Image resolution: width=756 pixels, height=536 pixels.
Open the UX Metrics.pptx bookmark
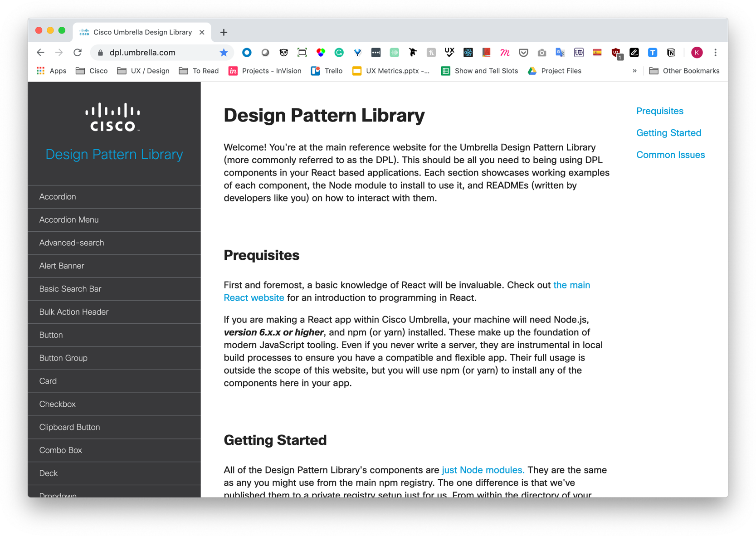click(391, 71)
